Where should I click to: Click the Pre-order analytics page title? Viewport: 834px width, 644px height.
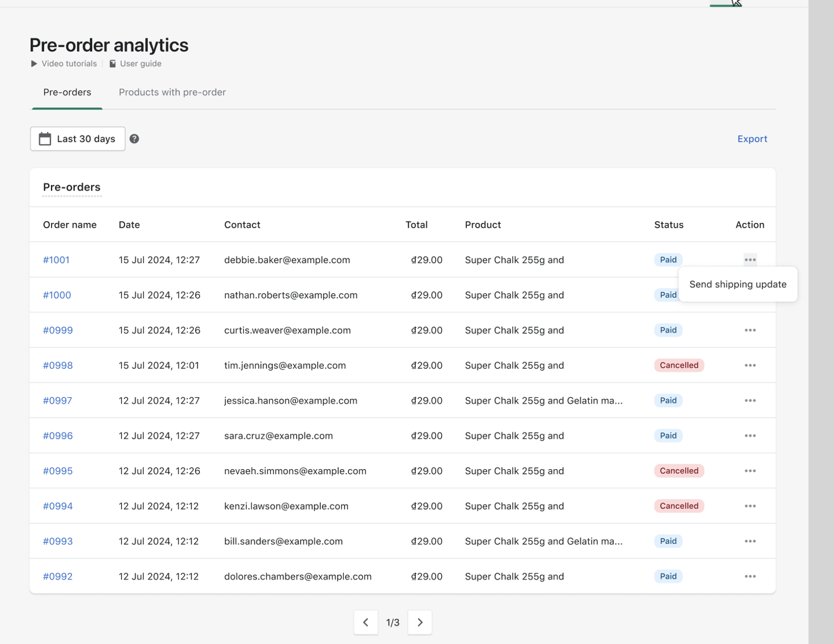(x=109, y=45)
